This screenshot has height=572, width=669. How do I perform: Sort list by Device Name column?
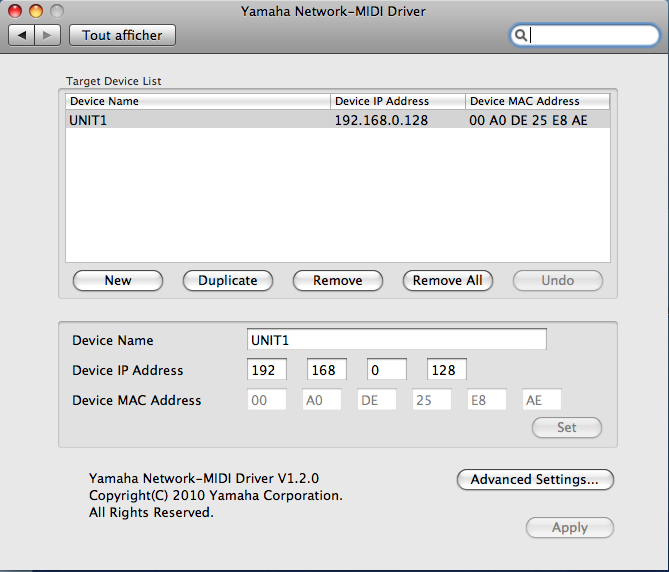click(x=198, y=101)
